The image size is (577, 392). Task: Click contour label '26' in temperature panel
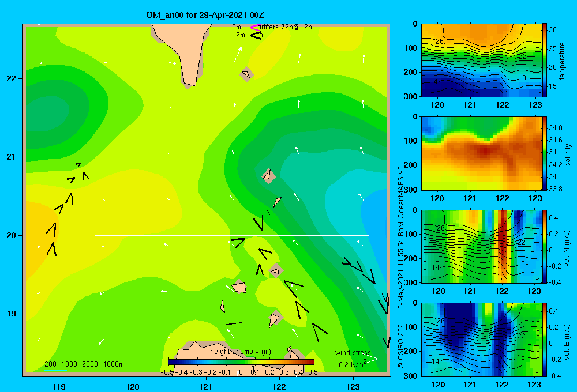click(x=439, y=42)
